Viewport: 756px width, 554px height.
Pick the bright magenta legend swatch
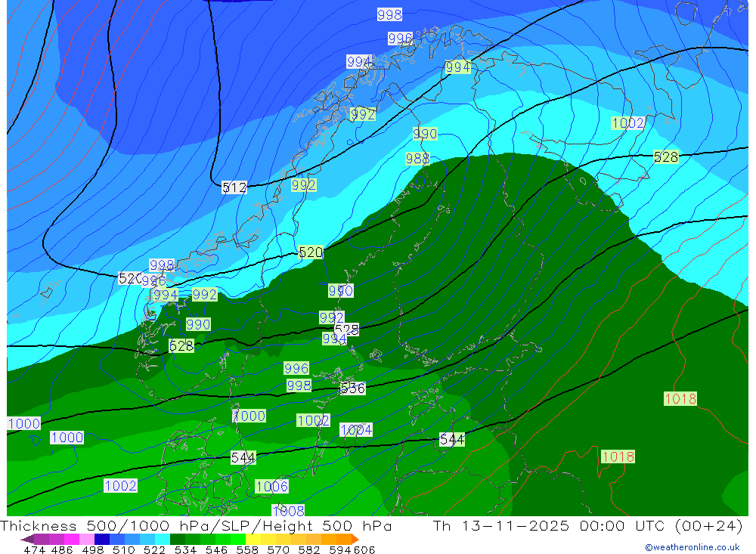tap(72, 539)
